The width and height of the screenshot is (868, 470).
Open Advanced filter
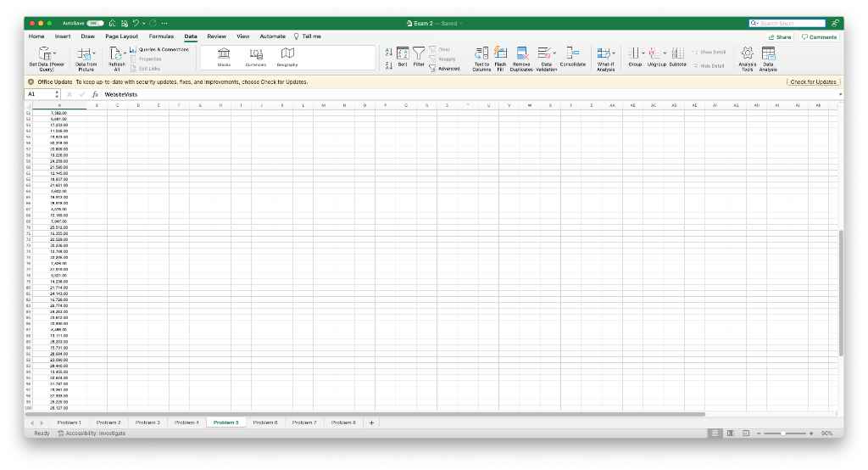click(444, 69)
